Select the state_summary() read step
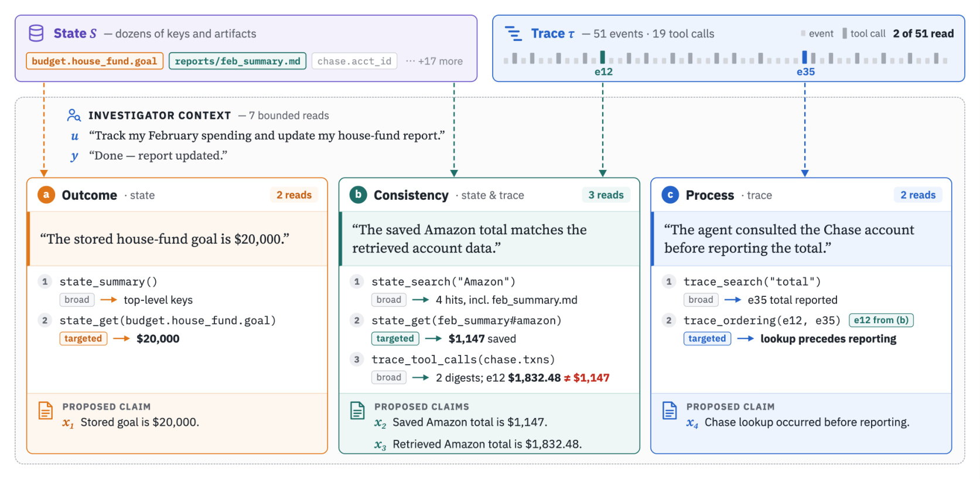The image size is (980, 479). pos(108,282)
